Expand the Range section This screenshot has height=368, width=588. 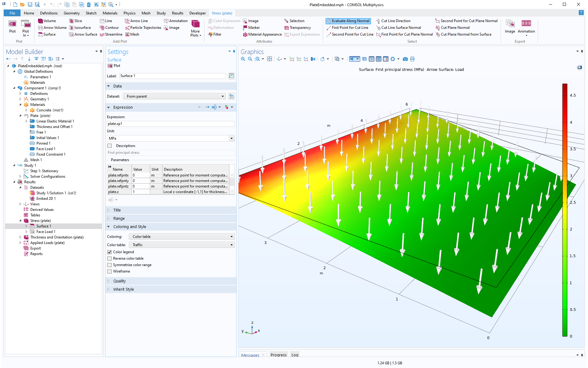click(119, 219)
